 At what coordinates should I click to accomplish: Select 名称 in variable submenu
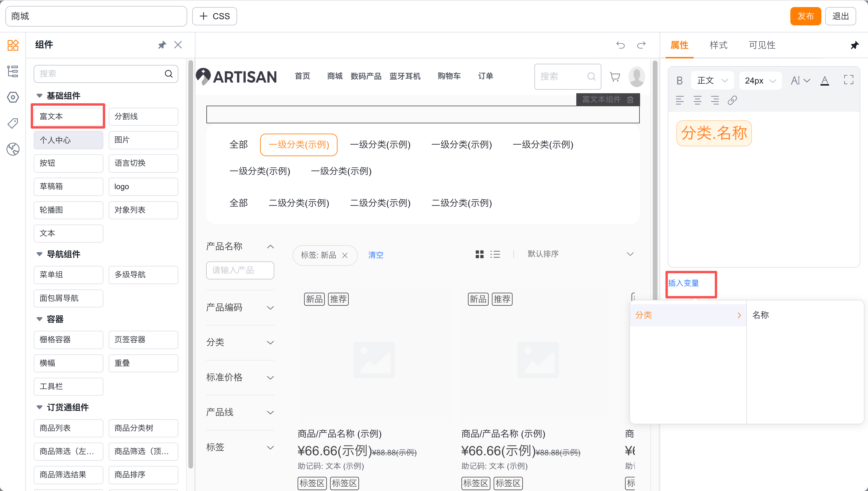760,315
